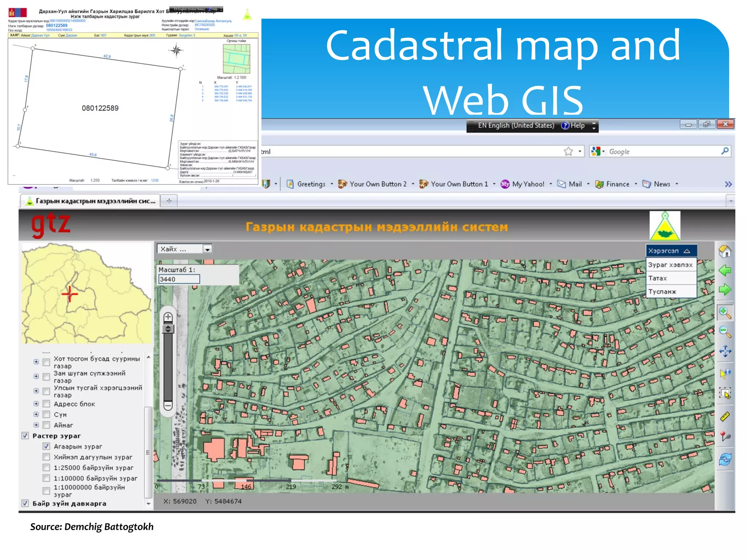Pick the measure ruler tool
This screenshot has height=560, width=747.
[725, 416]
